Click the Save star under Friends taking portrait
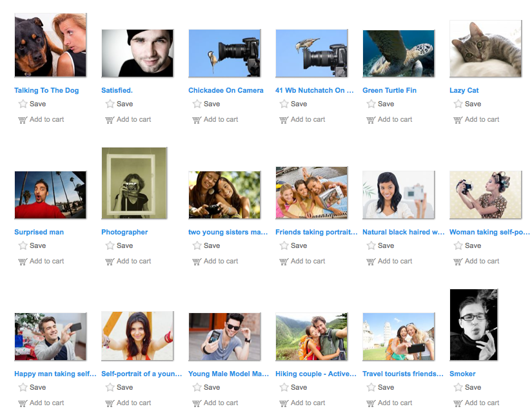 pos(284,245)
